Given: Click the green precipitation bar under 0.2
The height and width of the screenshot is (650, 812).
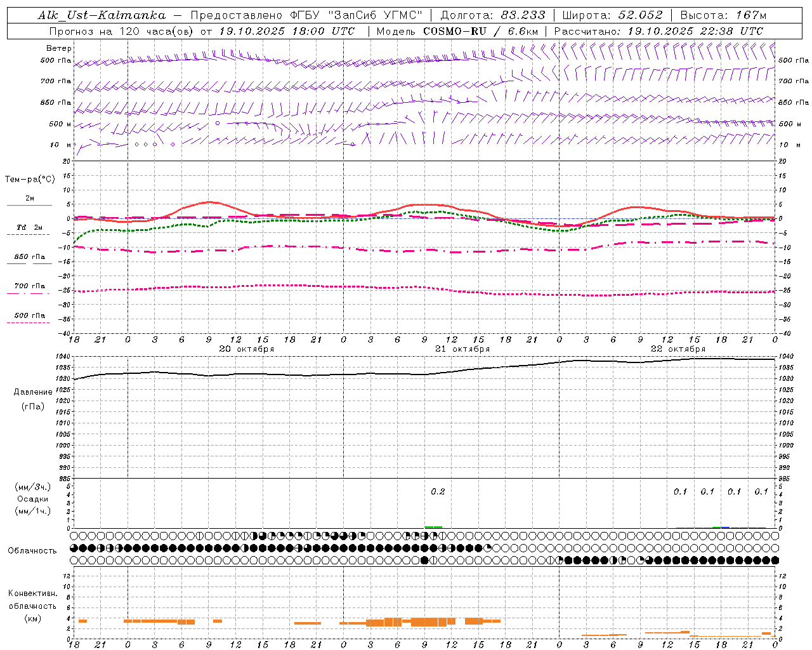Looking at the screenshot, I should pos(433,527).
